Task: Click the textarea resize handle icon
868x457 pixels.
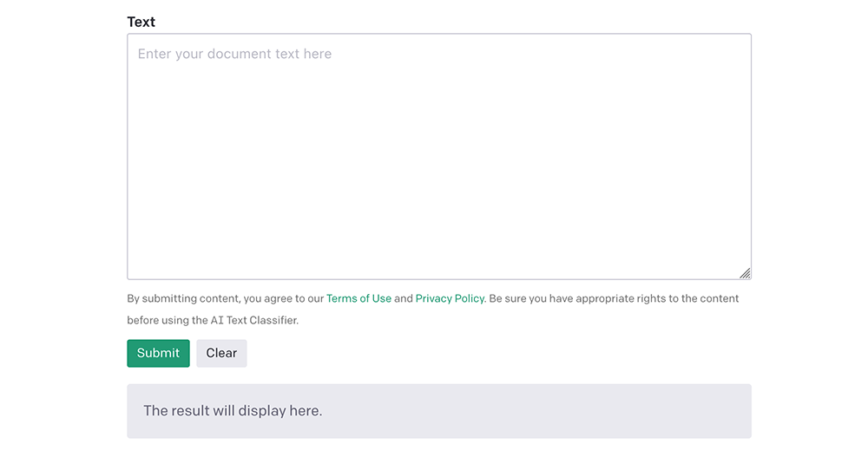Action: [x=745, y=273]
